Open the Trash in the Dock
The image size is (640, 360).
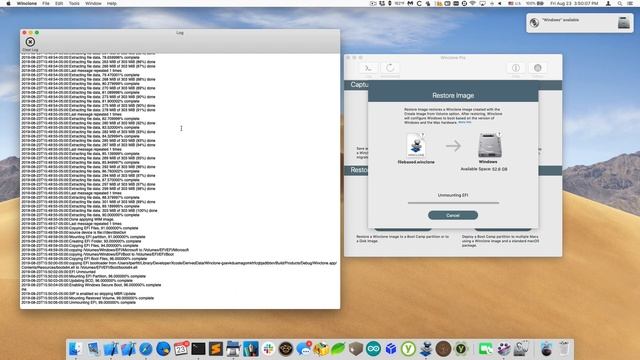tap(564, 349)
